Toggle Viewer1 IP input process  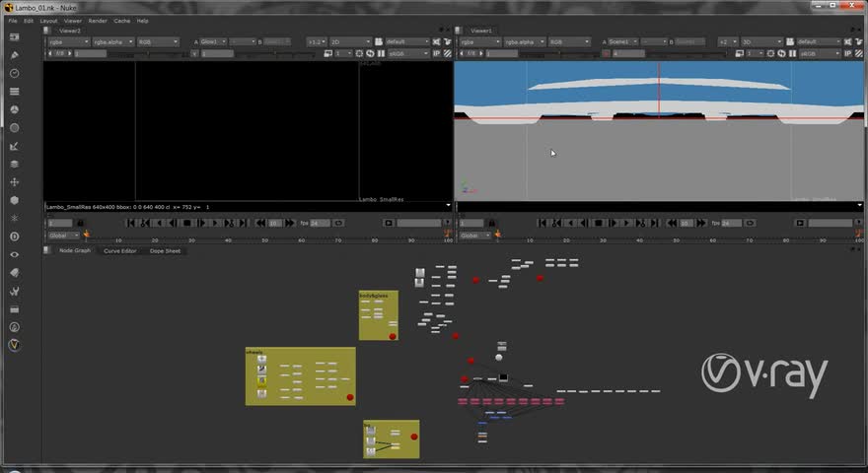coord(847,53)
